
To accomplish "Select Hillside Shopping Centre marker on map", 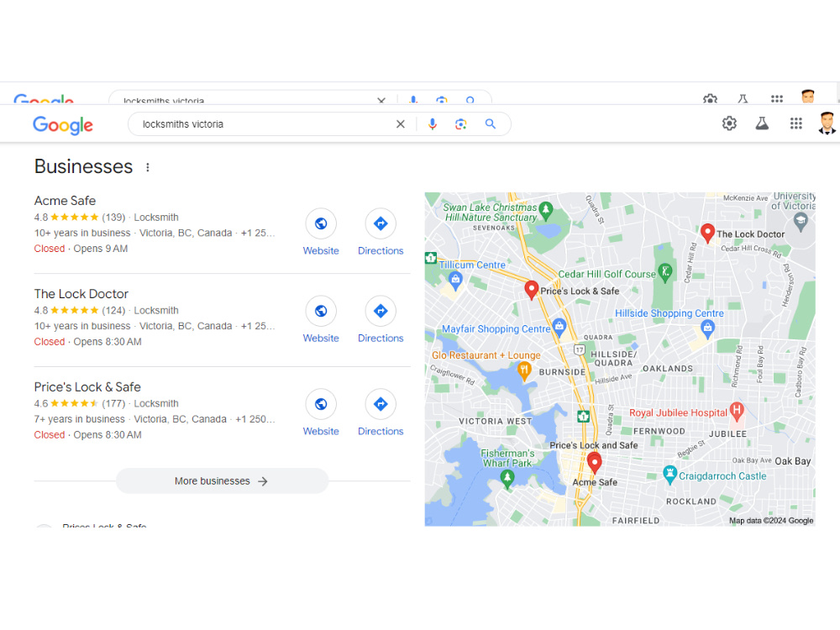I will 707,328.
